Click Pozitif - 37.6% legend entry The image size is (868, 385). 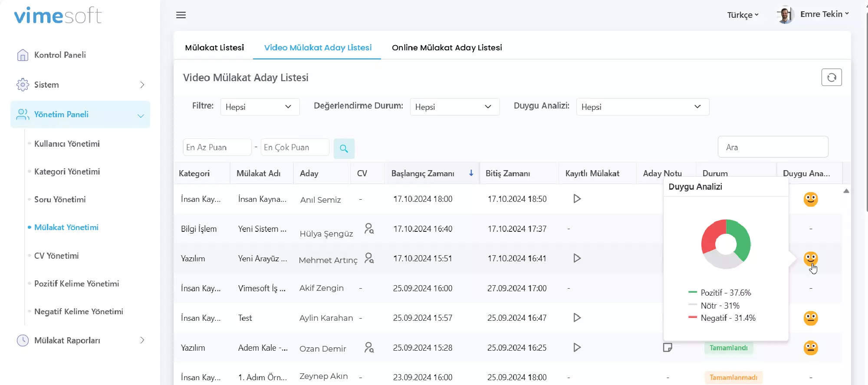[720, 293]
